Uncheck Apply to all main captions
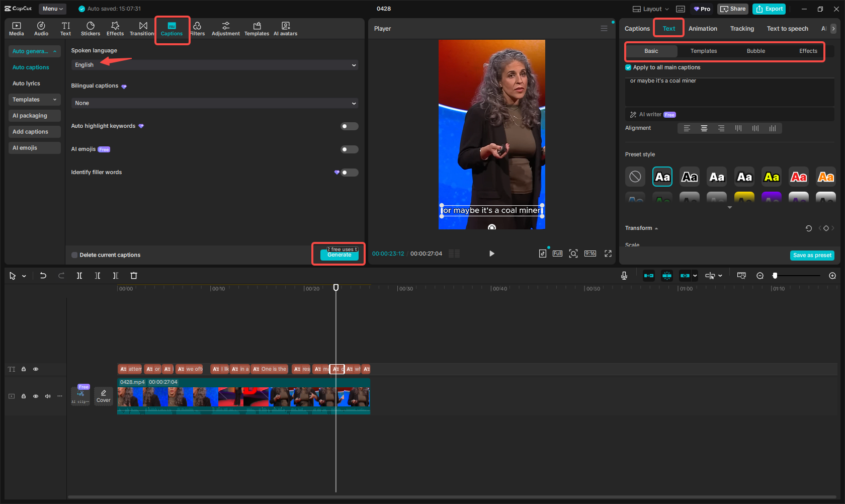The height and width of the screenshot is (504, 845). 628,67
